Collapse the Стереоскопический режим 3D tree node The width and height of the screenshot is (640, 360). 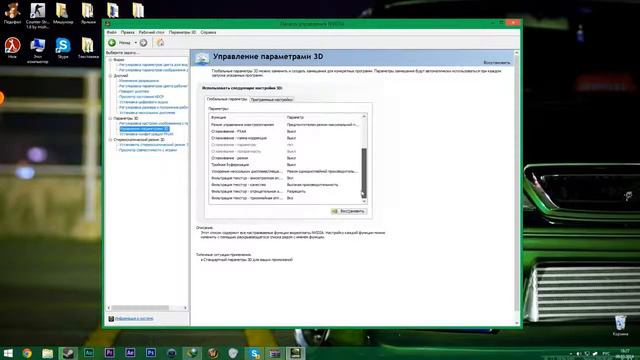click(x=110, y=140)
